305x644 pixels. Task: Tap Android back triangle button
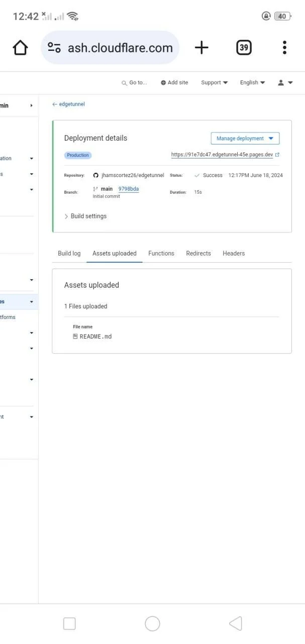(x=235, y=624)
